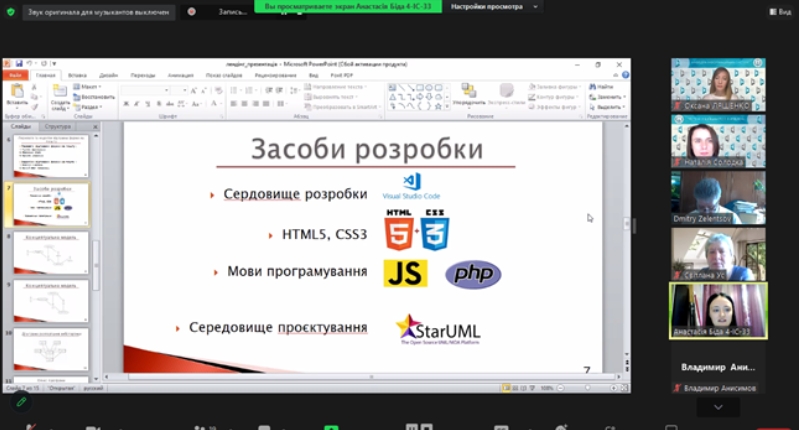Open the File (Файл) tab

click(x=15, y=75)
